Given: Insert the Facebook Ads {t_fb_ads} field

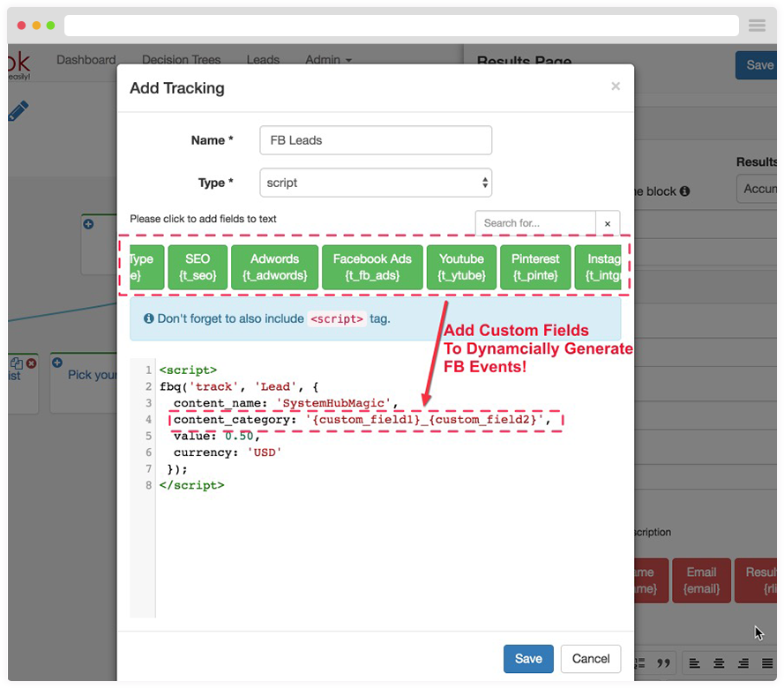Looking at the screenshot, I should [372, 267].
